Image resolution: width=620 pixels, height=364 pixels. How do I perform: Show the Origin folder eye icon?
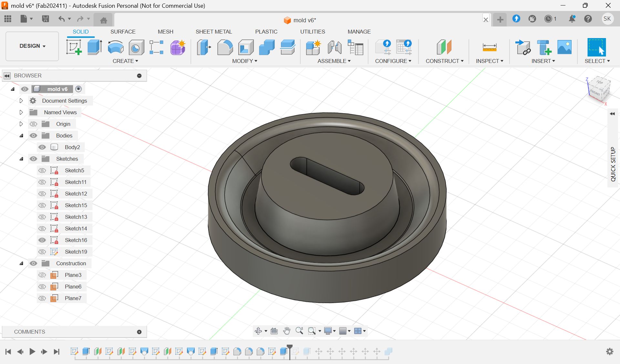(33, 124)
